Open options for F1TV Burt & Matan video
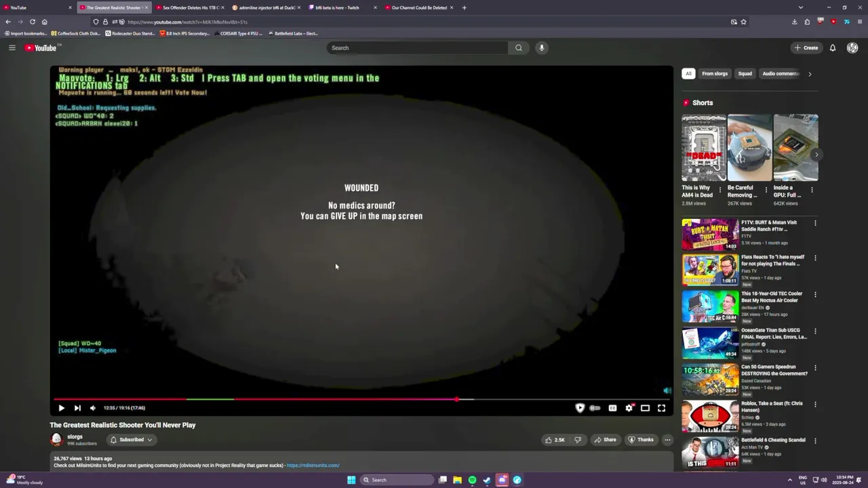The width and height of the screenshot is (868, 488). tap(815, 222)
